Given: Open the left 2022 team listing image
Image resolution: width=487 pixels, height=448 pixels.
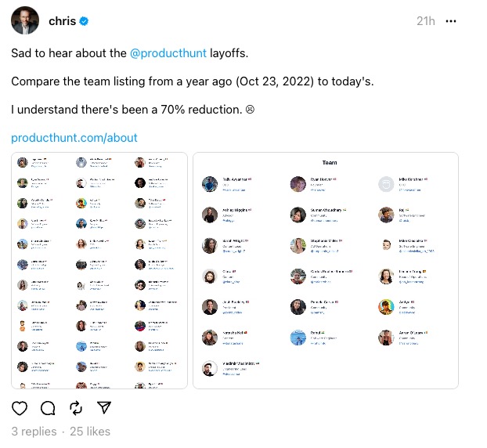Looking at the screenshot, I should pos(99,270).
